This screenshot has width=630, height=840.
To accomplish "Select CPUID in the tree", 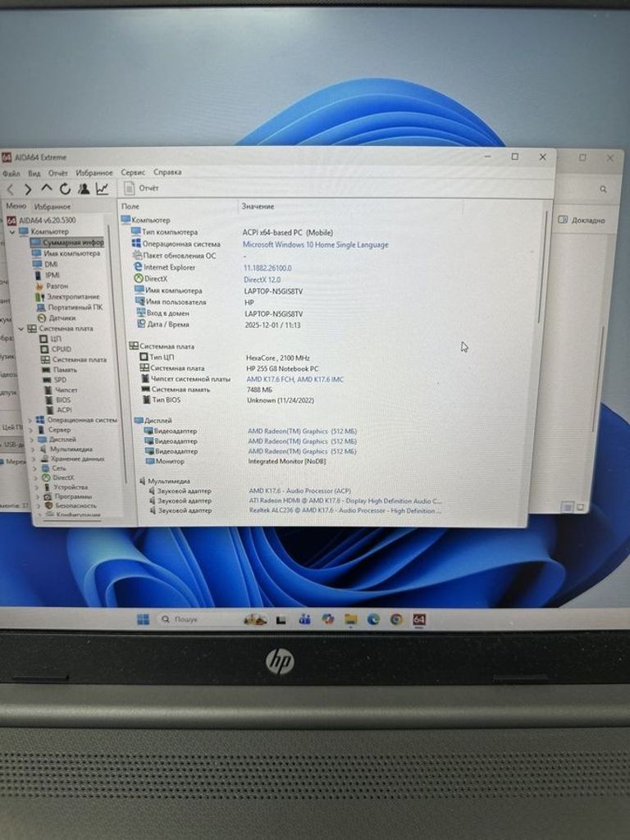I will [61, 349].
